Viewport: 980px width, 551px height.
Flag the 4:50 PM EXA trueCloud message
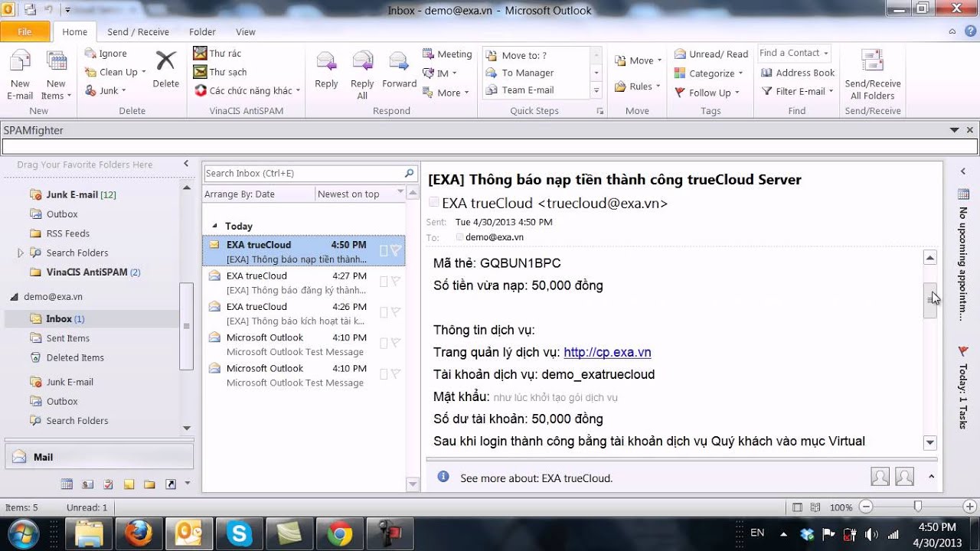coord(396,250)
